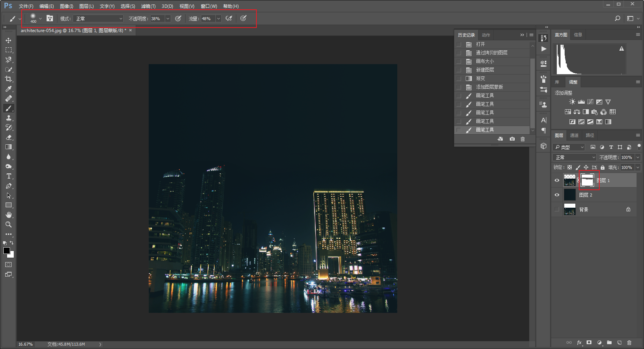
Task: Open the 流量 48% slider arrow
Action: pos(218,19)
